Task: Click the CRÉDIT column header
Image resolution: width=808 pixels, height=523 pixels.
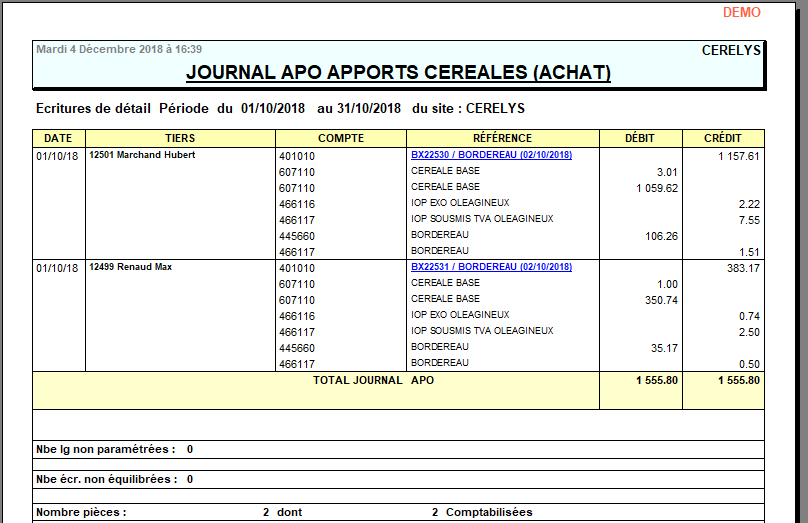Action: click(723, 138)
